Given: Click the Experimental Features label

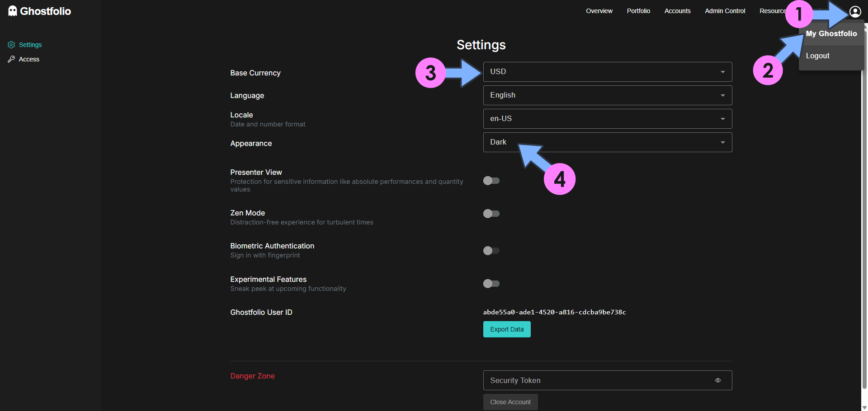Looking at the screenshot, I should (x=268, y=279).
